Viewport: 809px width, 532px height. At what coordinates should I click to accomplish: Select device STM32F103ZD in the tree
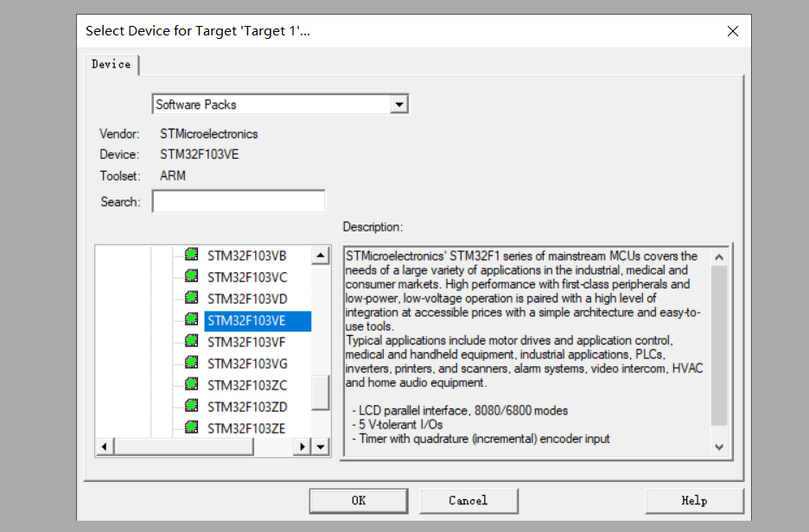point(247,408)
